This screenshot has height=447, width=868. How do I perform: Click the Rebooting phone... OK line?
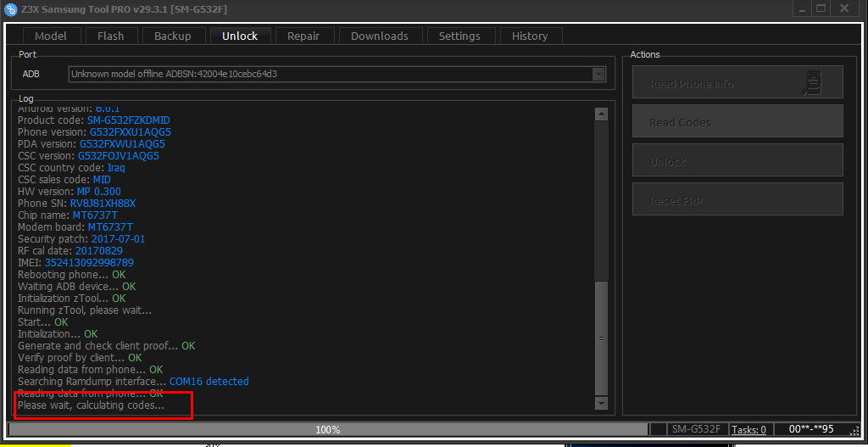tap(72, 275)
